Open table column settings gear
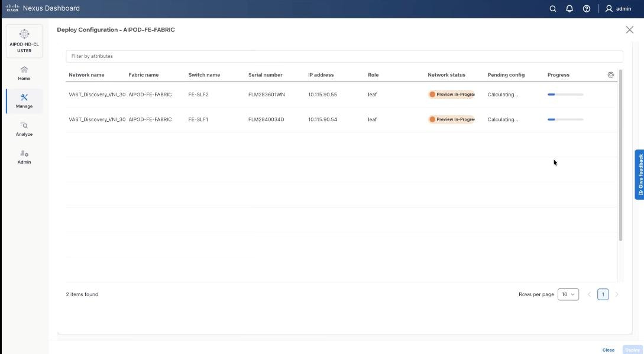 tap(611, 74)
